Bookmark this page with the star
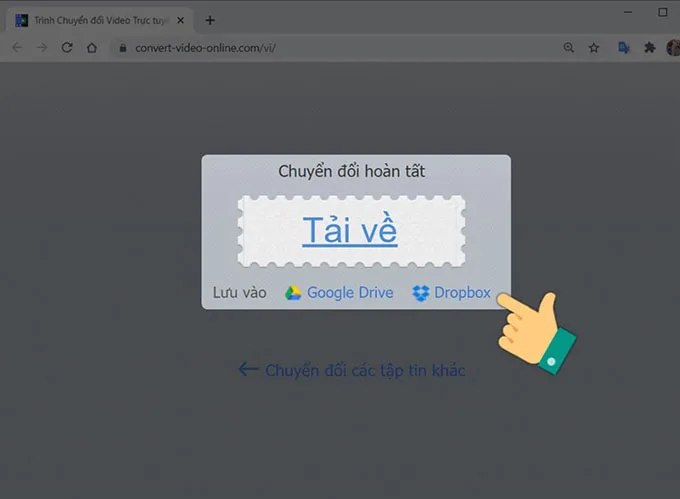Viewport: 680px width, 499px height. pyautogui.click(x=594, y=47)
